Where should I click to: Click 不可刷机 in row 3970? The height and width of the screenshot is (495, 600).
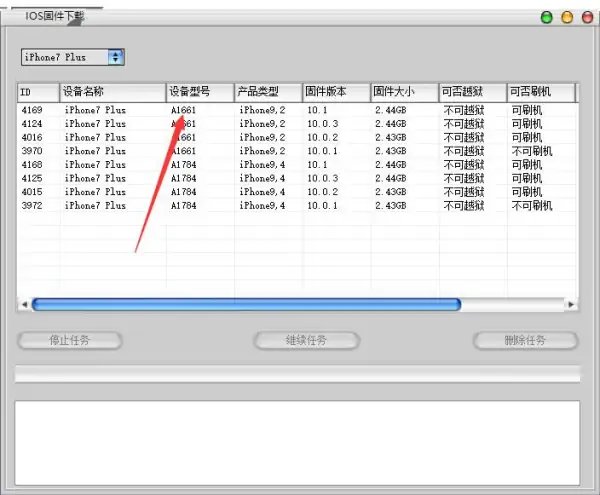pos(532,151)
